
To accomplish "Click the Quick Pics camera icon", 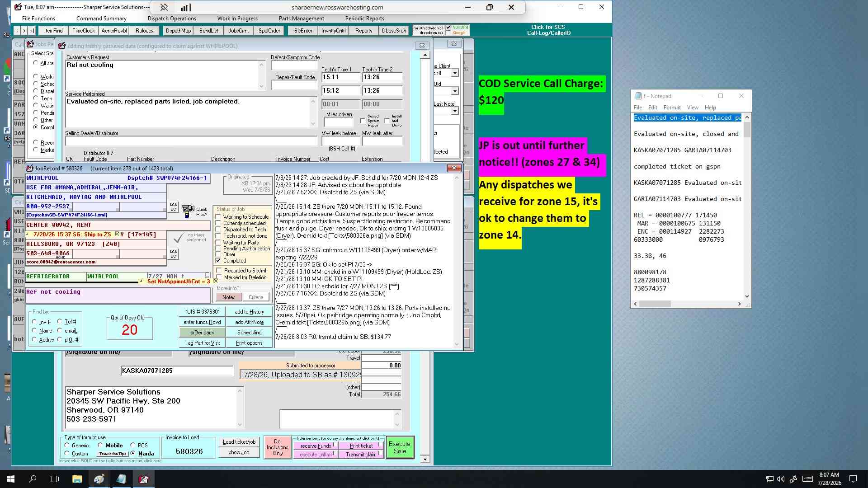I will (188, 211).
